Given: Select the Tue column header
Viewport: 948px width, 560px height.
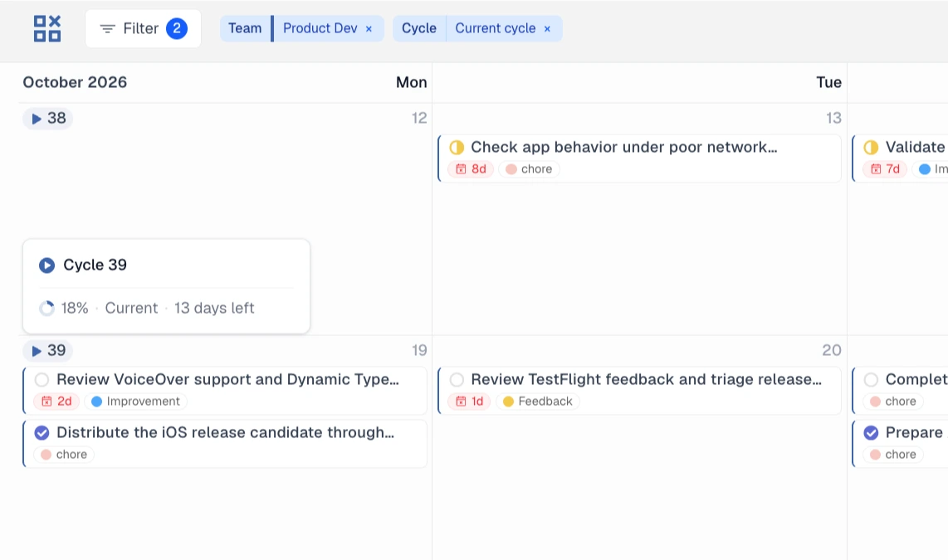Looking at the screenshot, I should (829, 82).
